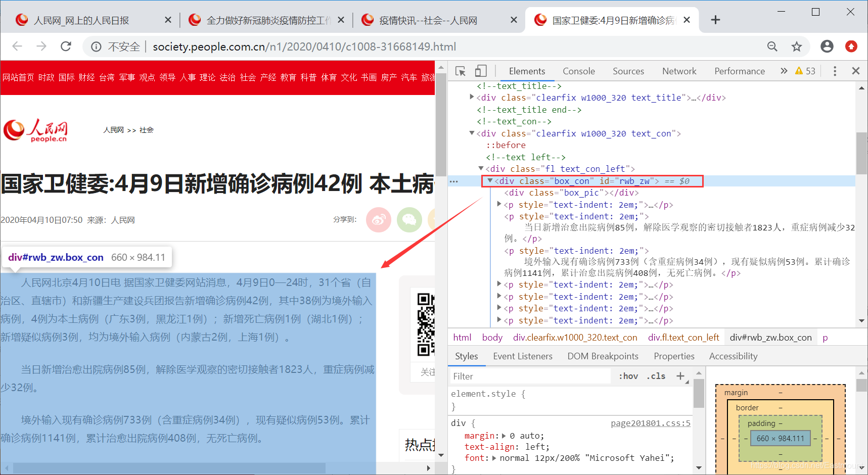Expand the text_title div node
868x475 pixels.
[472, 97]
